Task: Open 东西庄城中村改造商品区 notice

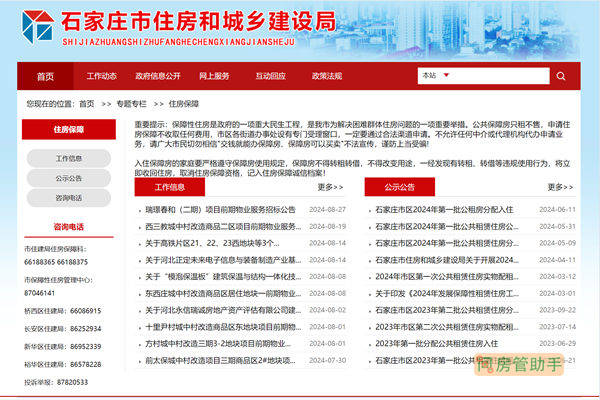Action: click(x=223, y=294)
